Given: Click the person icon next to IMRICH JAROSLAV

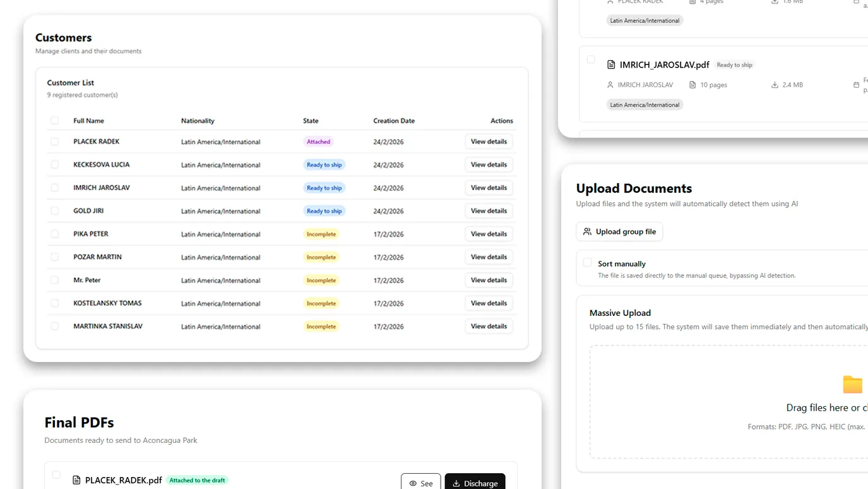Looking at the screenshot, I should 610,85.
